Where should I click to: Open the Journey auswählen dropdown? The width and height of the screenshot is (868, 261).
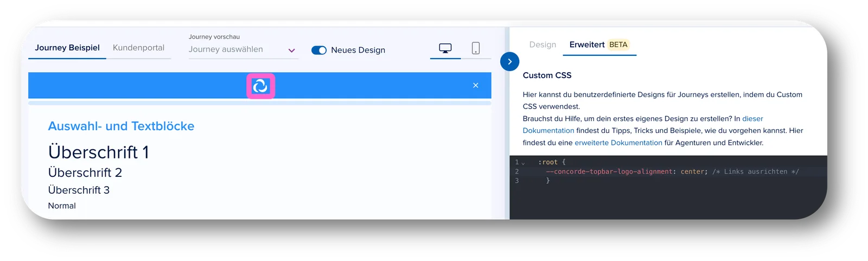[x=242, y=49]
